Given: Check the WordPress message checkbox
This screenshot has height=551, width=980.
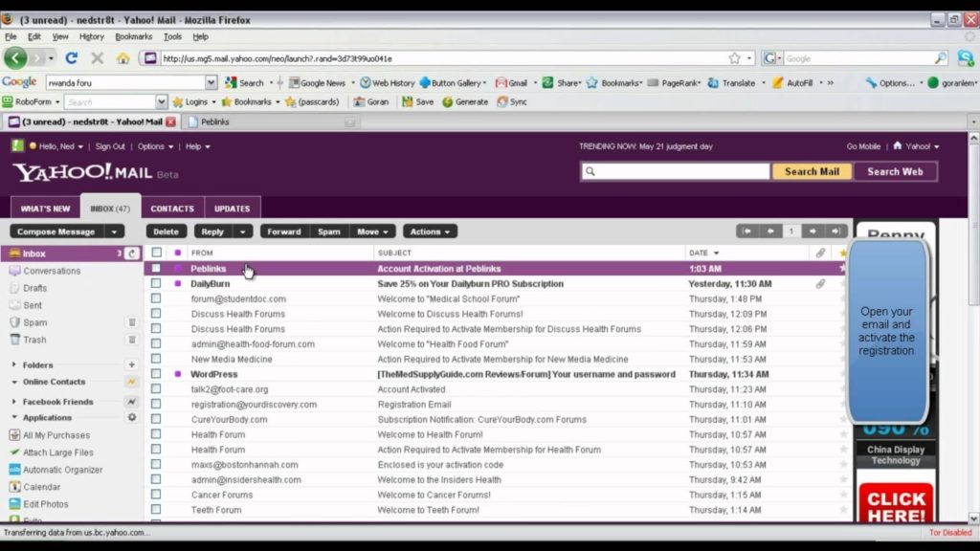Looking at the screenshot, I should pyautogui.click(x=156, y=374).
